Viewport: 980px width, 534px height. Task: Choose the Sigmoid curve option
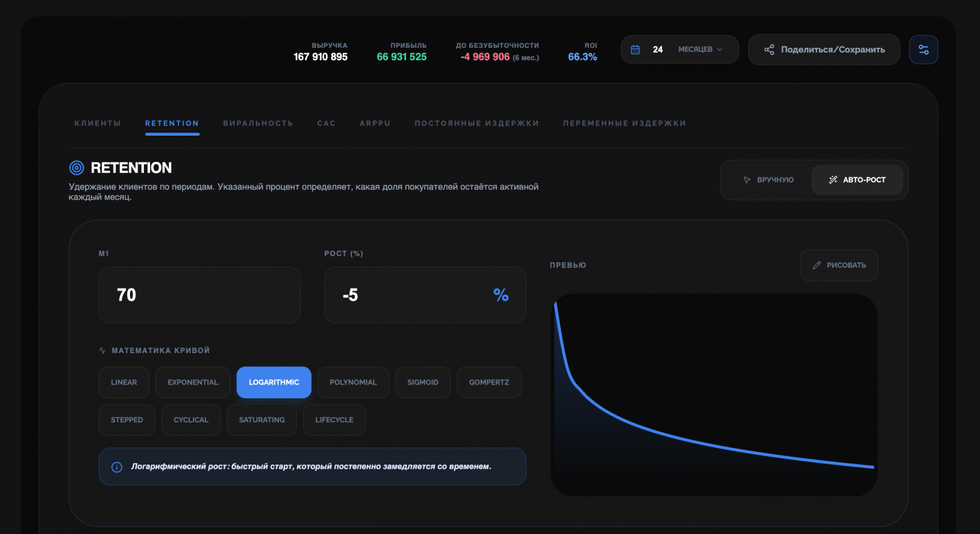[423, 382]
